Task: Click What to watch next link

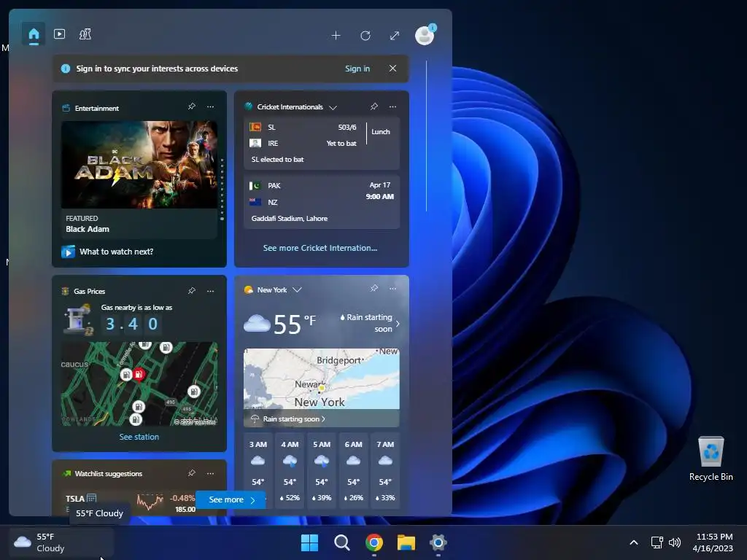Action: [x=116, y=252]
